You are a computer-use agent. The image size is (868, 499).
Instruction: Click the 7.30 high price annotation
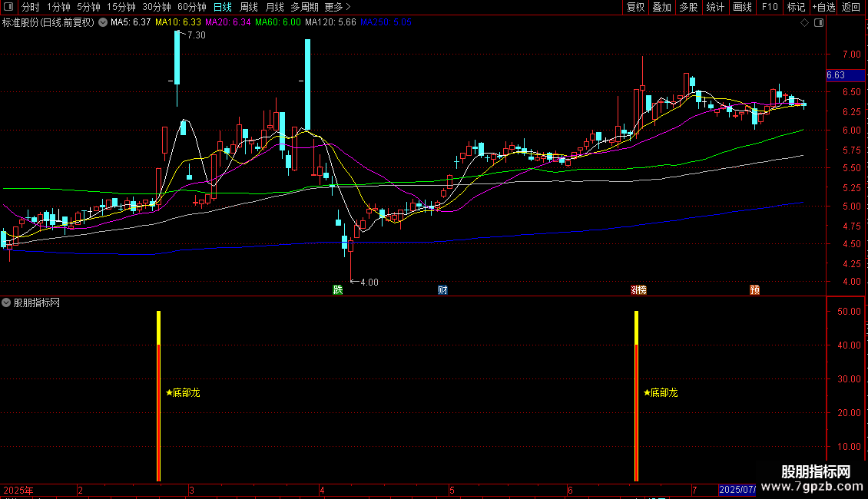coord(197,35)
